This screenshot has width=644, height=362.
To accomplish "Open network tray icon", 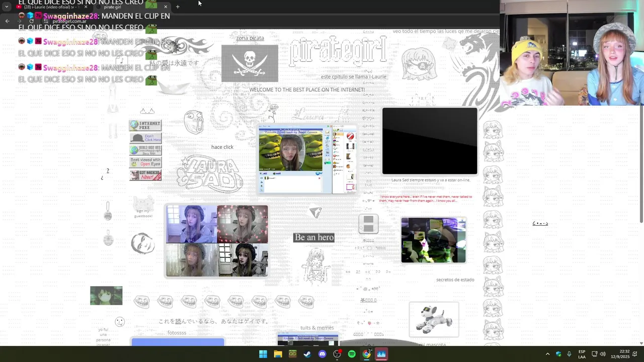I will 594,354.
